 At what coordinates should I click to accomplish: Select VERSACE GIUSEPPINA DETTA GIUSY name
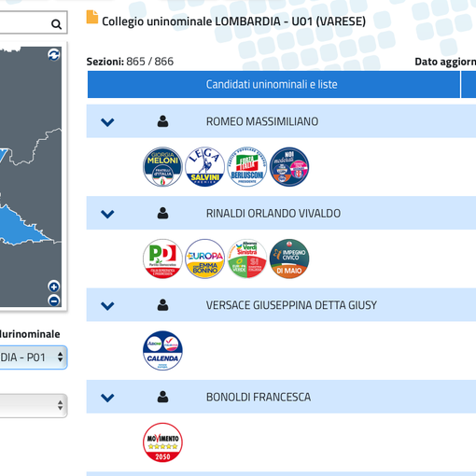pyautogui.click(x=291, y=305)
